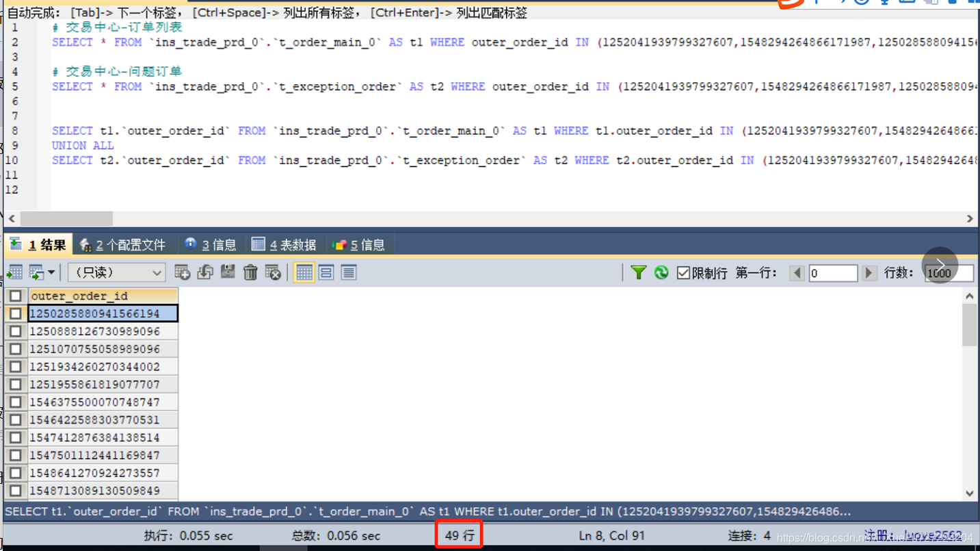The height and width of the screenshot is (551, 980).
Task: Click the result grid scrollbar down arrow
Action: (969, 493)
